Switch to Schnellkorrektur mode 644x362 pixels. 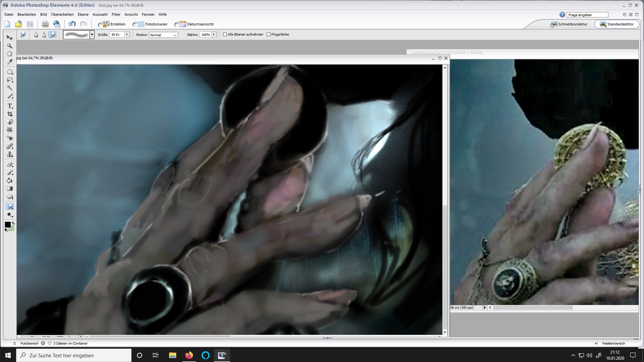pyautogui.click(x=569, y=24)
